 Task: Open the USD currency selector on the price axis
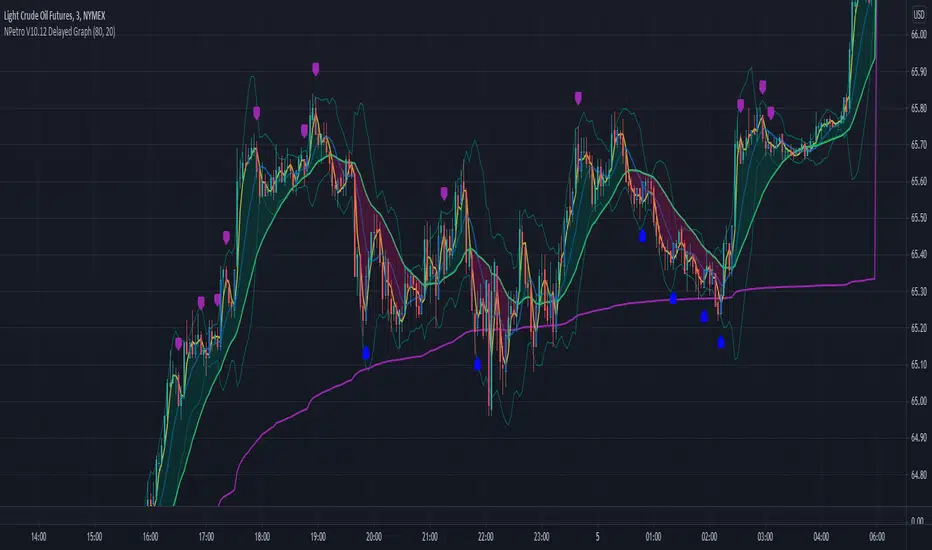point(918,15)
